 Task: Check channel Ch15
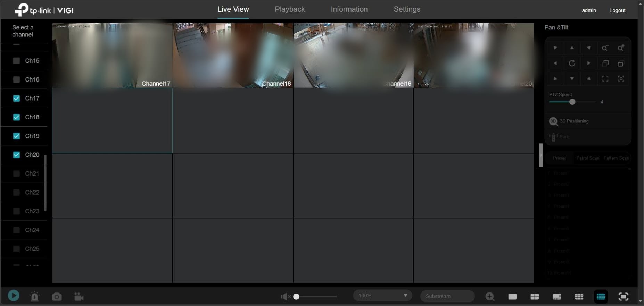[16, 61]
